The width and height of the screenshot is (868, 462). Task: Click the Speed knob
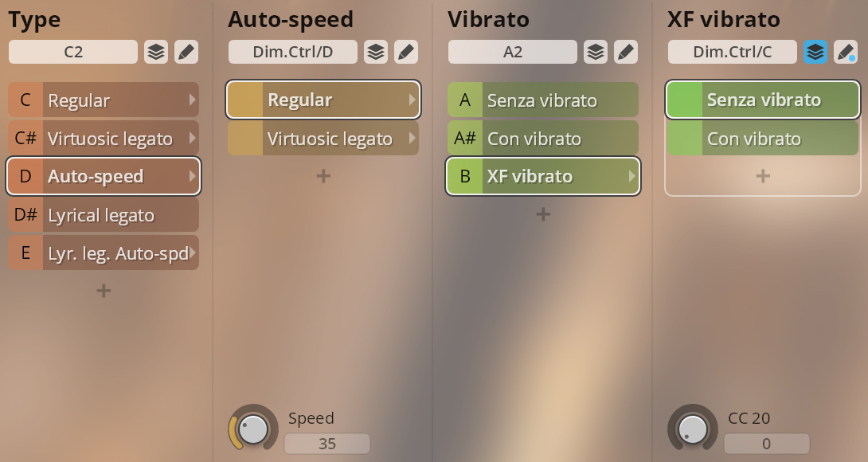pos(253,429)
